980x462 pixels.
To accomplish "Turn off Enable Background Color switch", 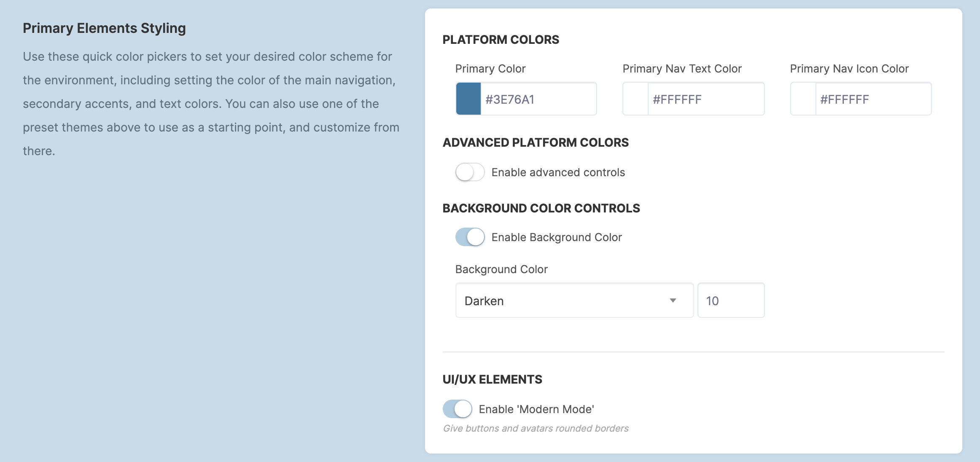I will [x=470, y=237].
